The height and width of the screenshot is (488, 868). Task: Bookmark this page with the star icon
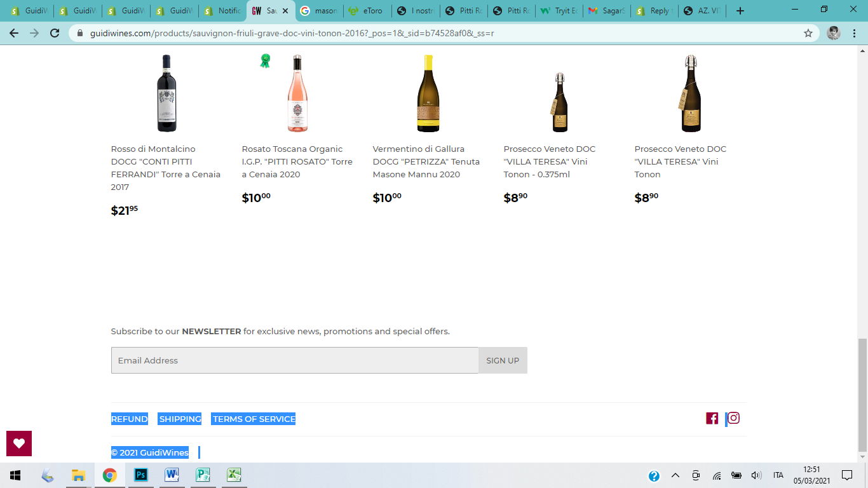808,33
